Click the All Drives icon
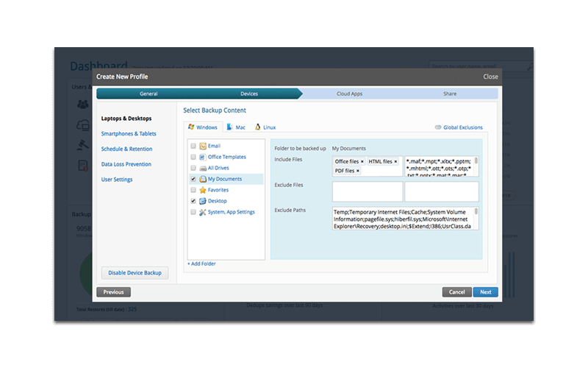 (x=203, y=168)
